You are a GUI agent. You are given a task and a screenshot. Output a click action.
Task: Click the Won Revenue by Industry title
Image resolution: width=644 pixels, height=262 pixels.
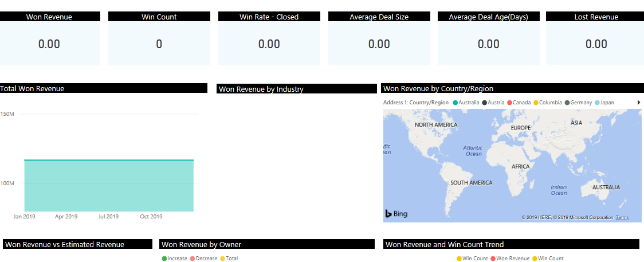point(261,89)
